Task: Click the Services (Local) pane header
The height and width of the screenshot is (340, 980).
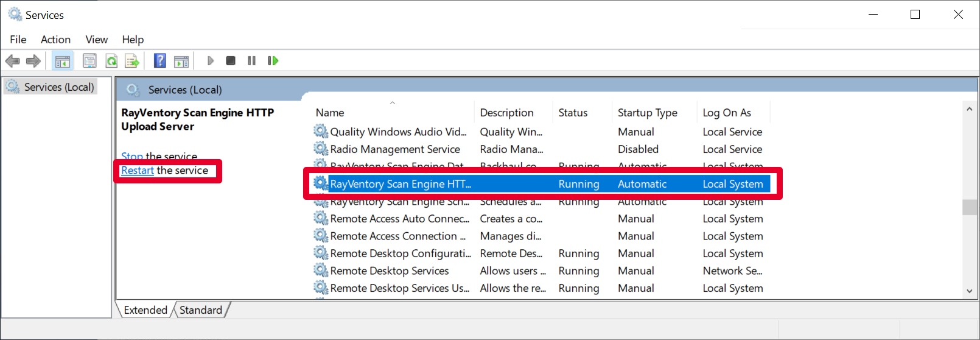Action: (x=185, y=90)
